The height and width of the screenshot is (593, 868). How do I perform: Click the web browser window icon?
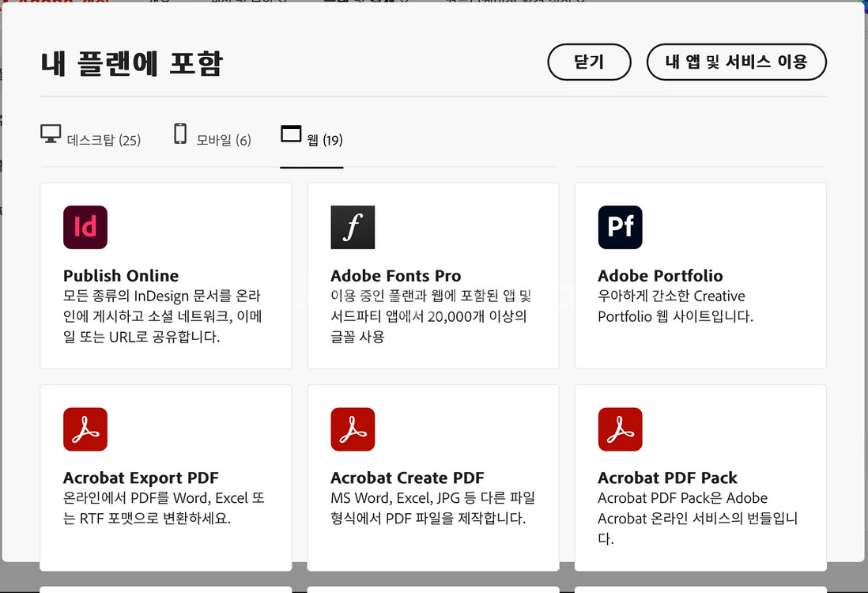tap(291, 134)
